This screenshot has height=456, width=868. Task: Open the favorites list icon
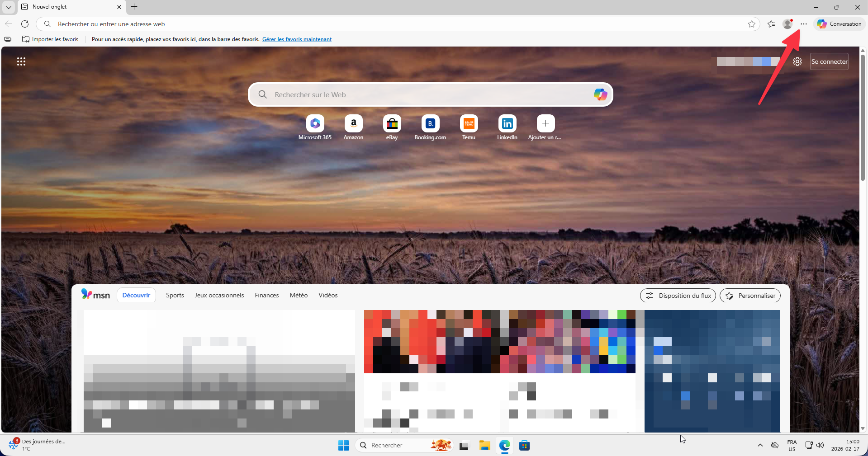772,24
